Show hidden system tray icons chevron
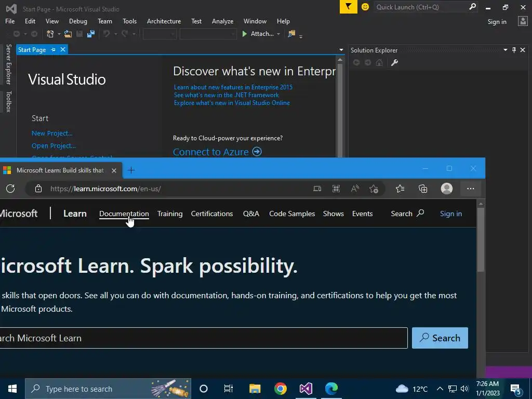 (x=440, y=389)
